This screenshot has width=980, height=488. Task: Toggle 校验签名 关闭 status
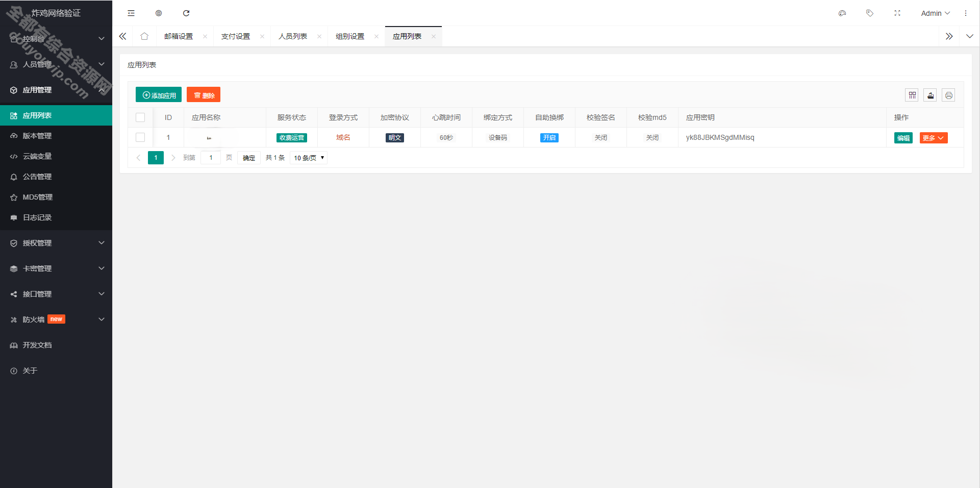601,138
